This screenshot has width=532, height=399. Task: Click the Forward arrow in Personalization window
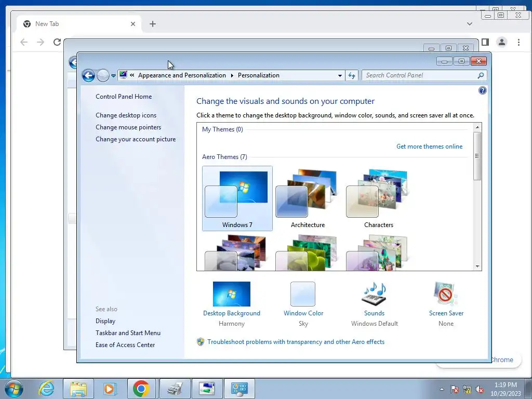(x=103, y=75)
